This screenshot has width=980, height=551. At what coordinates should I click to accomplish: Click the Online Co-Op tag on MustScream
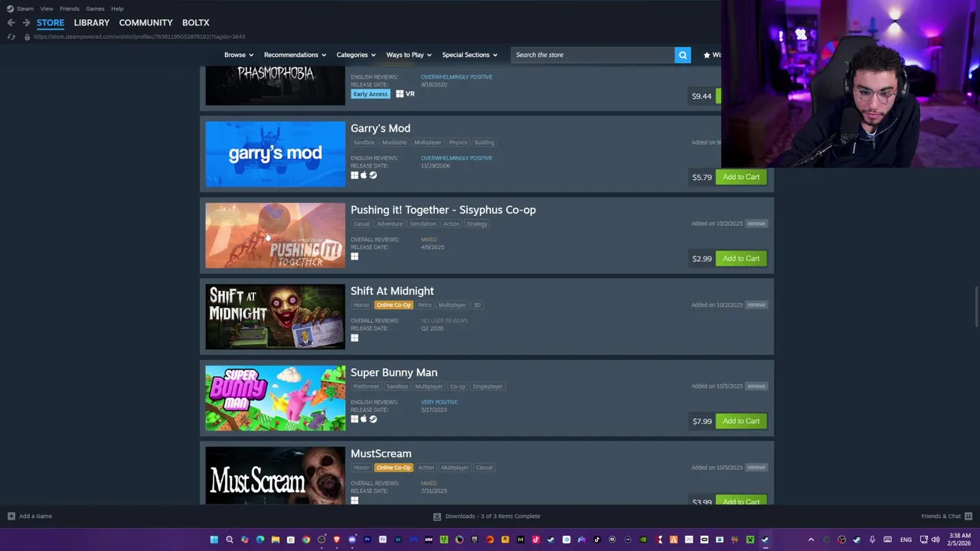(393, 468)
